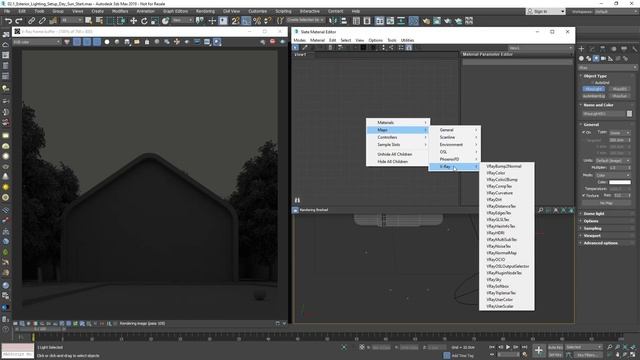
Task: Toggle the On checkbox in General rollout
Action: click(x=583, y=132)
